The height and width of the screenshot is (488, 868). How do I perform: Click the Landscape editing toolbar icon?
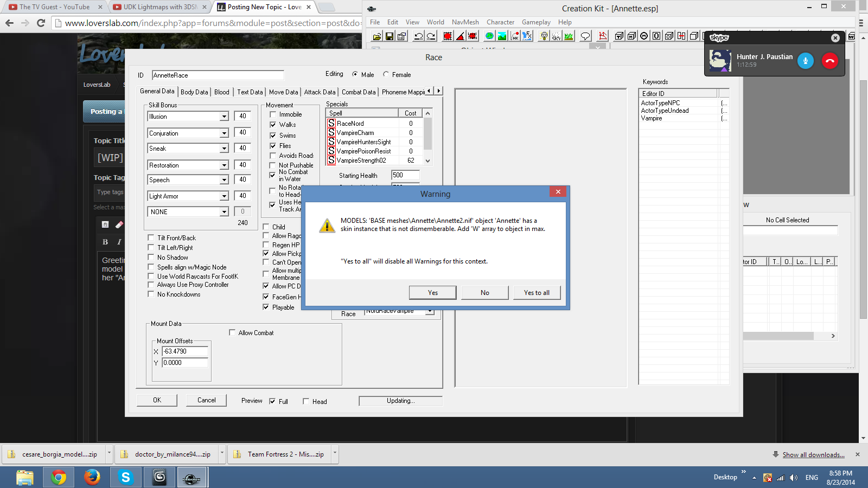click(x=502, y=36)
